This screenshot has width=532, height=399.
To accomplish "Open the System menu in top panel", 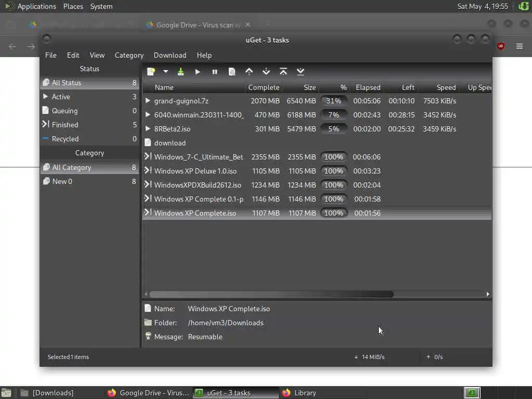I will click(101, 6).
